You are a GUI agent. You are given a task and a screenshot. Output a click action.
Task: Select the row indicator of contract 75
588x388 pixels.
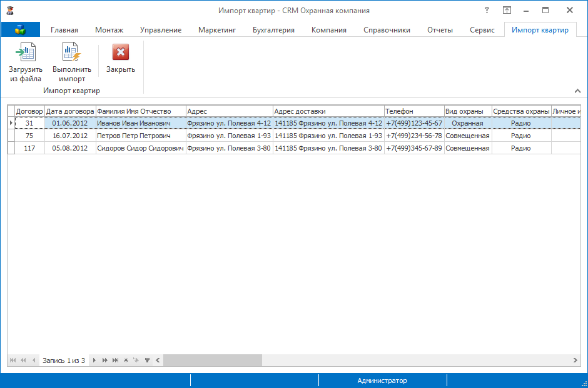11,136
